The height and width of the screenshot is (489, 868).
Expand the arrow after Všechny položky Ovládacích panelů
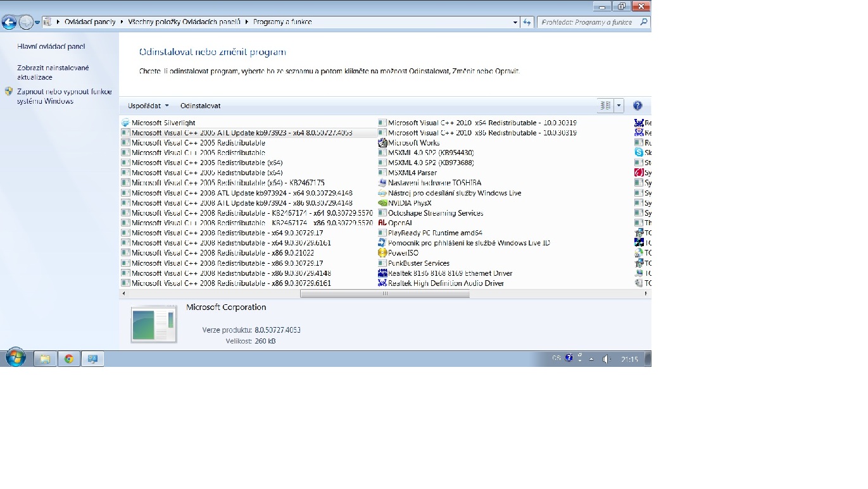pyautogui.click(x=246, y=22)
